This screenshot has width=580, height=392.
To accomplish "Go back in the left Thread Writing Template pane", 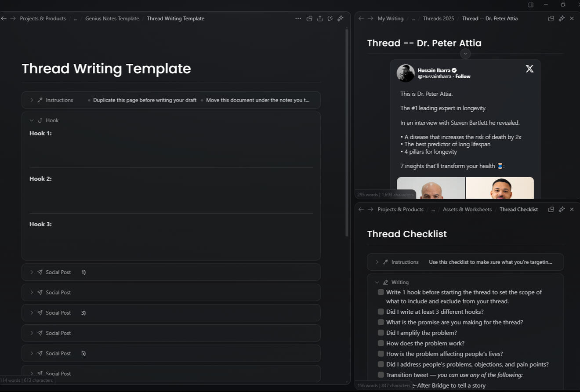I will tap(4, 18).
